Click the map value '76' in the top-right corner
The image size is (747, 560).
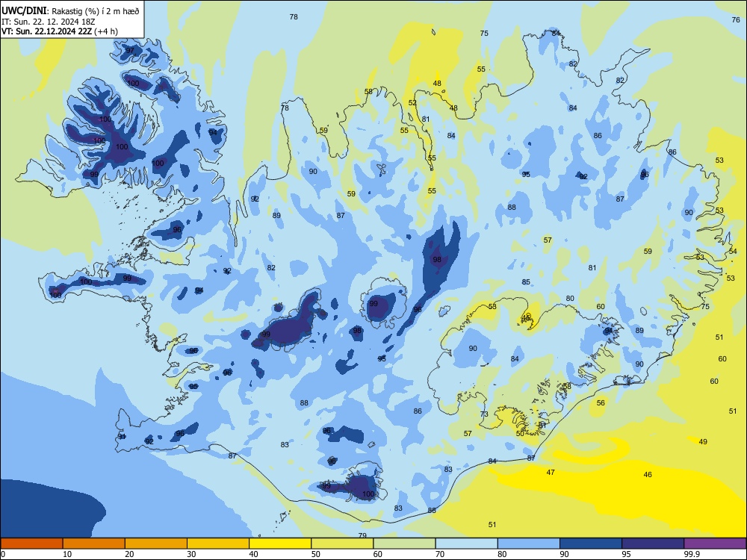click(736, 19)
